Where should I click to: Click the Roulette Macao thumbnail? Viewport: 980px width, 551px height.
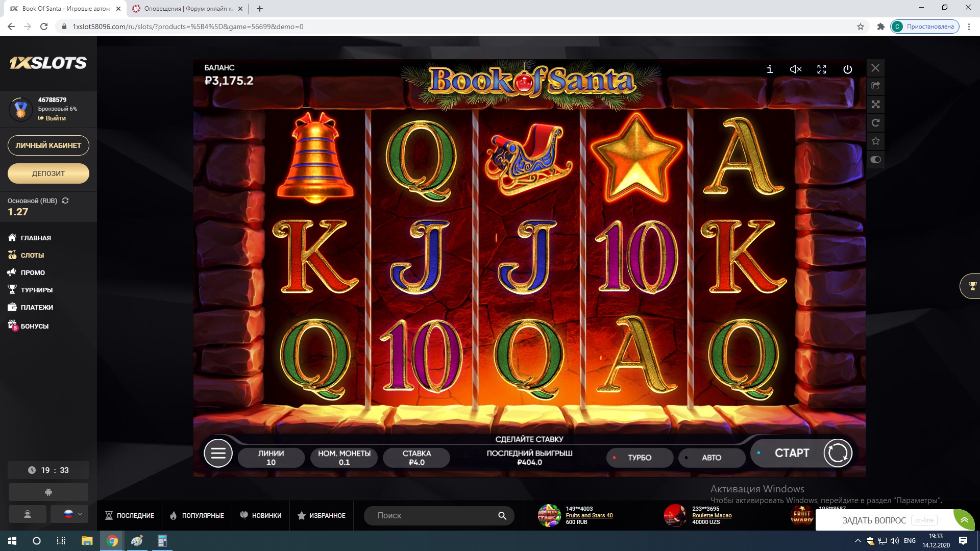click(675, 516)
